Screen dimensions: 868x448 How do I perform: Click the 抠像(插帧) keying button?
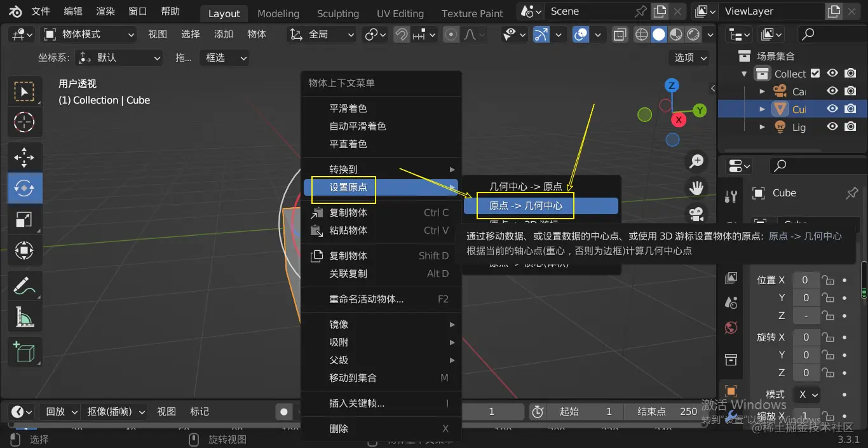(x=115, y=412)
